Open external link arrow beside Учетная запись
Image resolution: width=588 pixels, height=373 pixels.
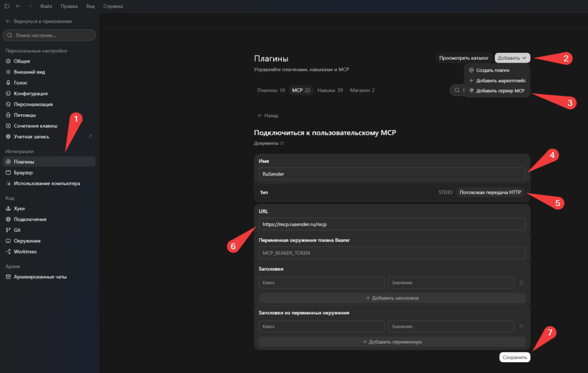click(90, 137)
